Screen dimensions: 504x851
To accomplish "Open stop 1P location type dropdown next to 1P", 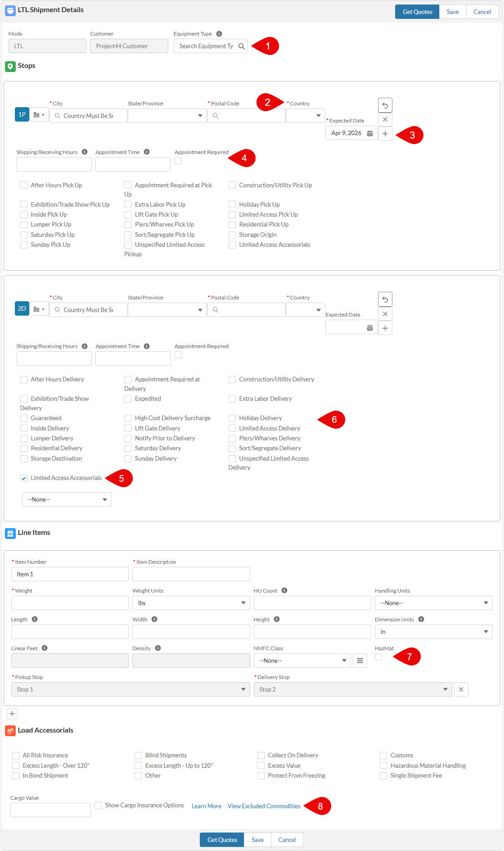I will [39, 115].
